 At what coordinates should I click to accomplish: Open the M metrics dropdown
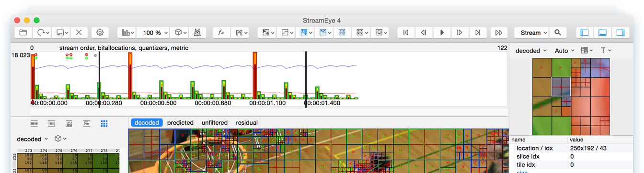click(241, 32)
